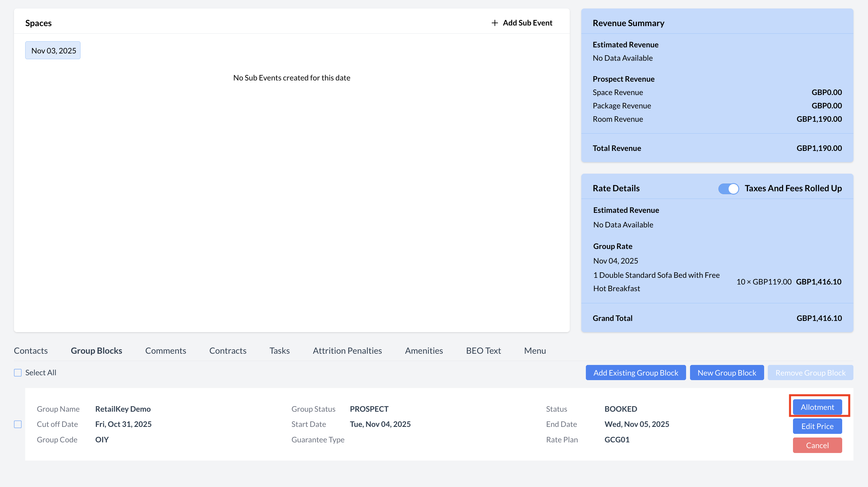Create a New Group Block
Viewport: 868px width, 487px height.
click(726, 373)
